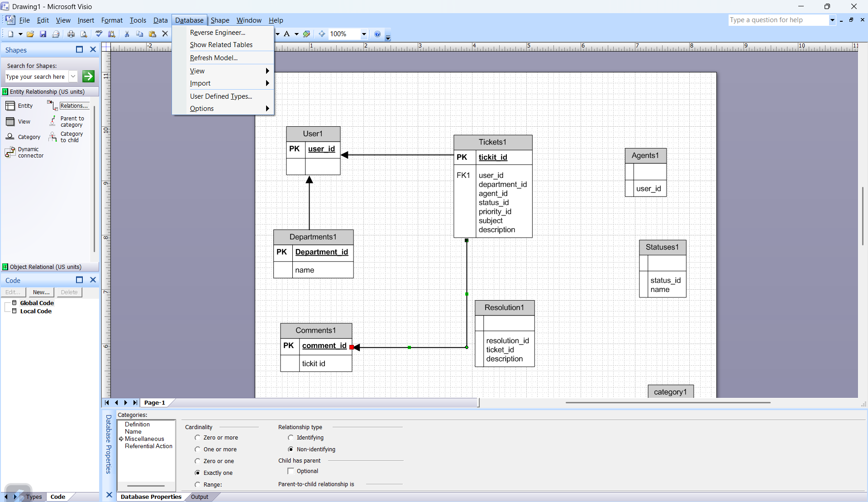Enable the Optional child has parent checkbox
868x502 pixels.
click(x=291, y=471)
